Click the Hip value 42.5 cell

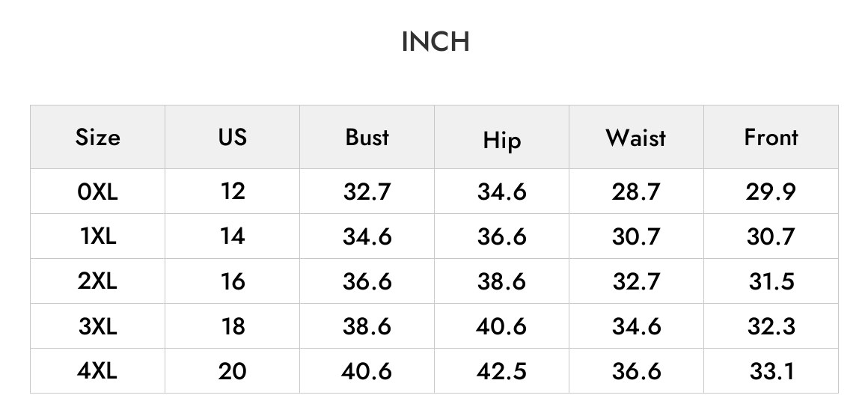[x=501, y=371]
